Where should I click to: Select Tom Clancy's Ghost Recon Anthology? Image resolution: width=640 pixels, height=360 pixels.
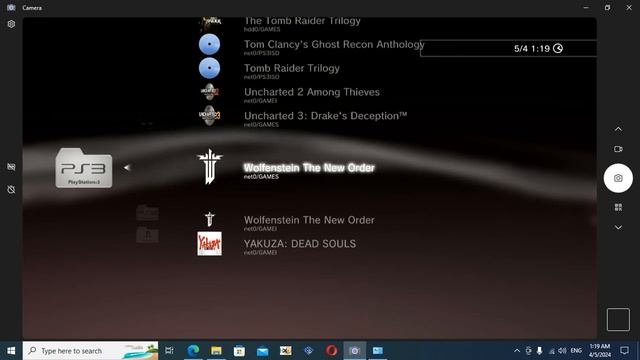pyautogui.click(x=334, y=44)
